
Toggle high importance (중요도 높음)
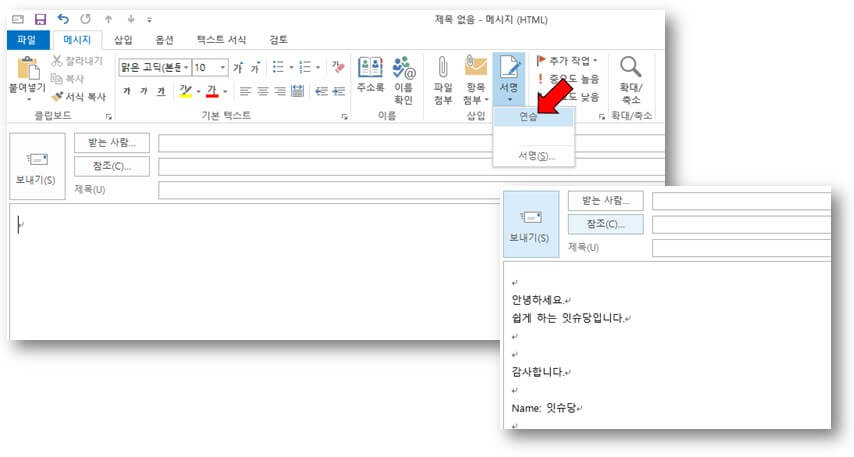point(567,79)
